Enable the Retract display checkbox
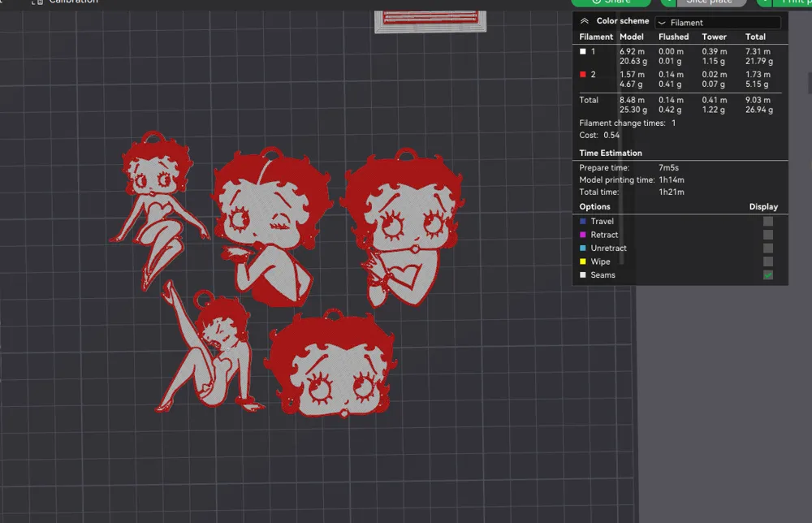Screen dimensions: 812x523 tap(767, 234)
